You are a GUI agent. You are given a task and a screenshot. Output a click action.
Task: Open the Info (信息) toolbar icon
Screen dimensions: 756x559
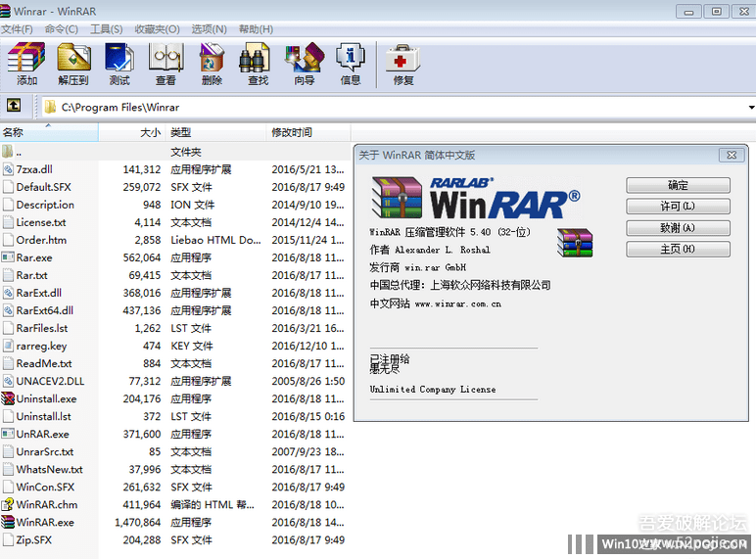(x=351, y=57)
